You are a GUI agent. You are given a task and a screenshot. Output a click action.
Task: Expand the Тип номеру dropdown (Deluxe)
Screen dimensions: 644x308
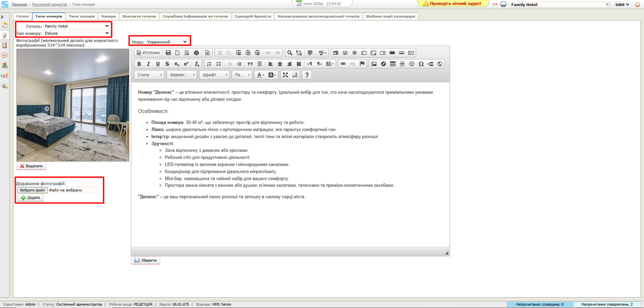click(x=76, y=33)
